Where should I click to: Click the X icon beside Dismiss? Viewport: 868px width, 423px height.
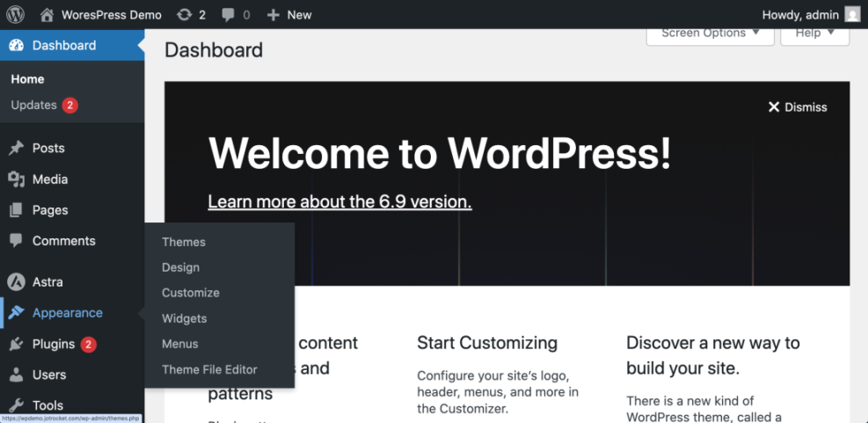(774, 107)
